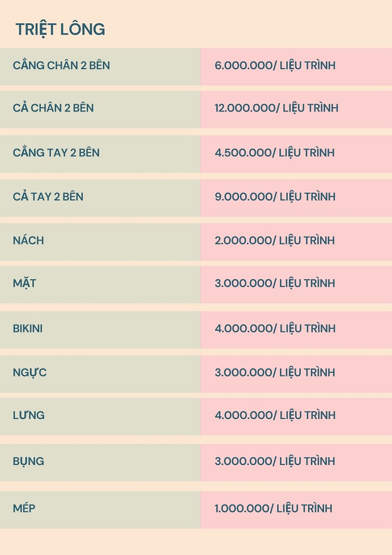Select the BỤNG service label
392x555 pixels.
pyautogui.click(x=28, y=462)
